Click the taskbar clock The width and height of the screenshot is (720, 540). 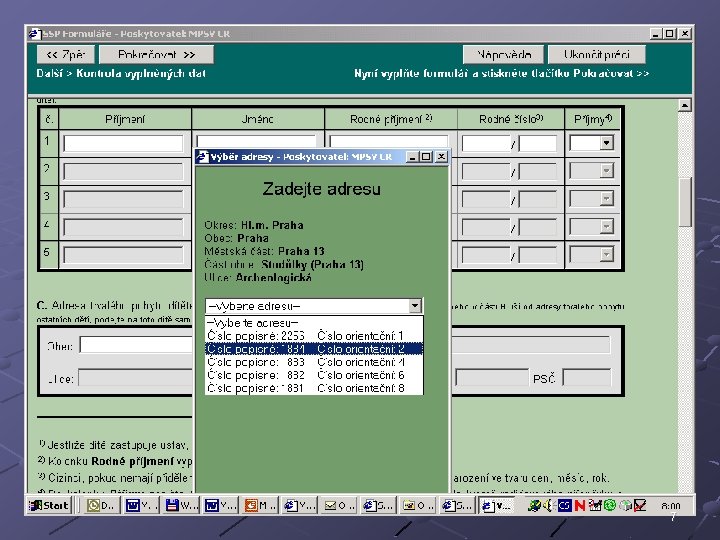point(671,506)
